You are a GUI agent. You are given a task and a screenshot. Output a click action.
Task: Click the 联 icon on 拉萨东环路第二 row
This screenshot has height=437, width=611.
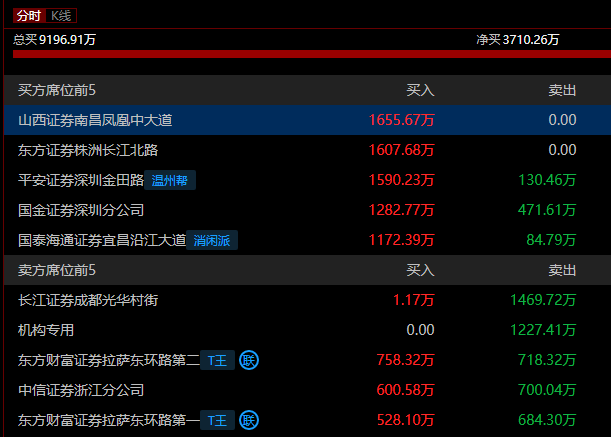249,360
